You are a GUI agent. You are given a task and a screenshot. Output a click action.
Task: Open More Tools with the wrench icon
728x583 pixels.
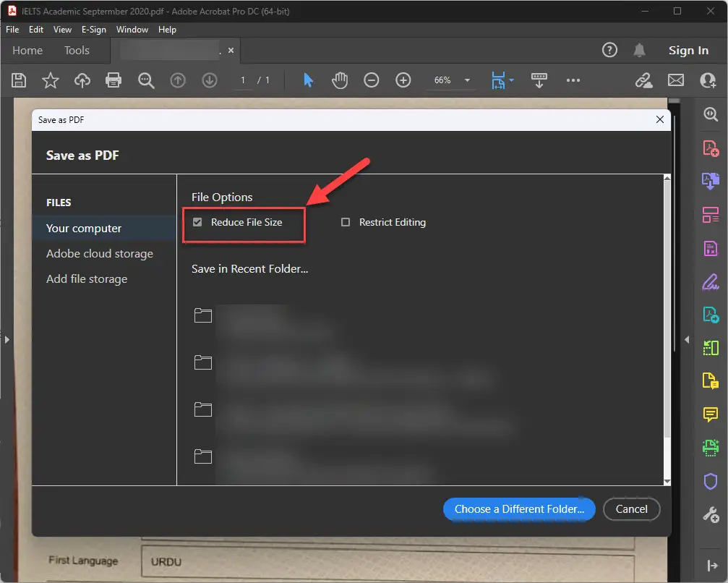[x=710, y=514]
